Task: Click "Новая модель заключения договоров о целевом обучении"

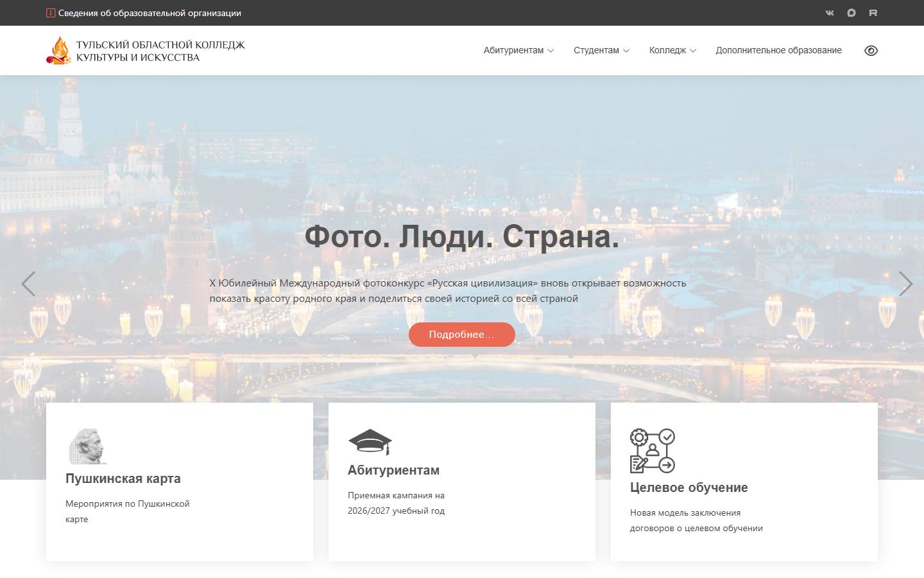Action: 697,520
